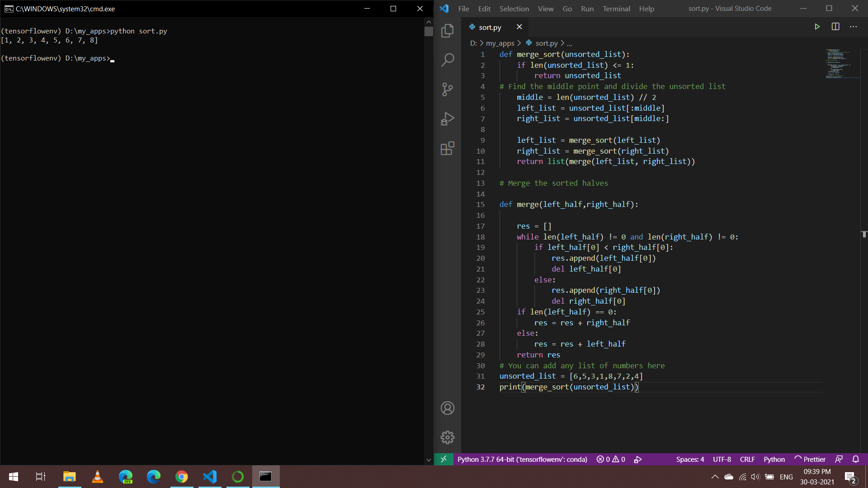Screen dimensions: 868x488
Task: Open the Search view in activity bar
Action: [x=447, y=60]
